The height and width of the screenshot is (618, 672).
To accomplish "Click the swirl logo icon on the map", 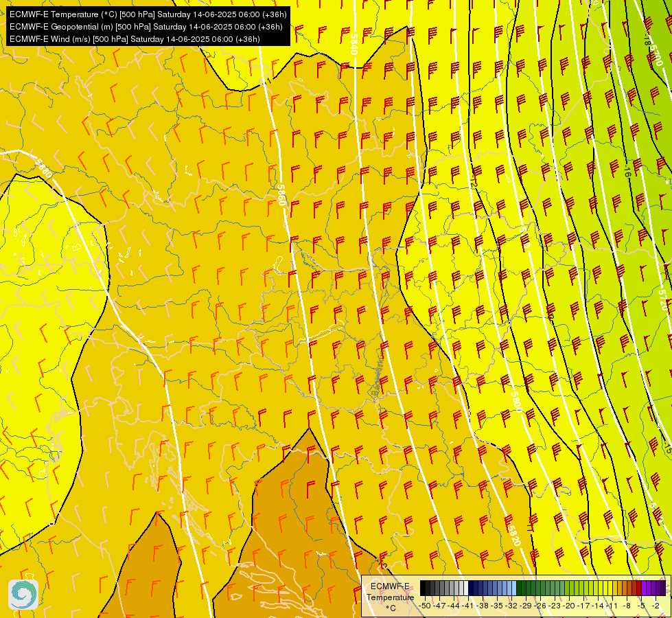I will 23,595.
